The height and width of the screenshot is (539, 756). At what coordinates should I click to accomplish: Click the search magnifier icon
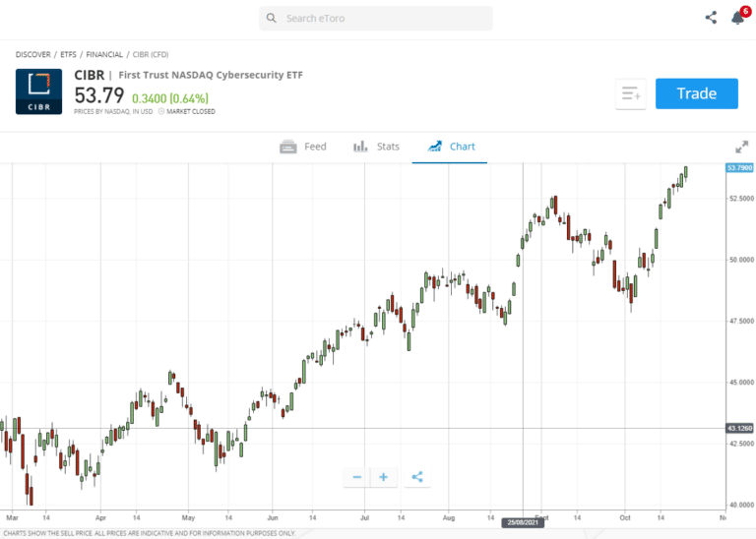pos(272,19)
